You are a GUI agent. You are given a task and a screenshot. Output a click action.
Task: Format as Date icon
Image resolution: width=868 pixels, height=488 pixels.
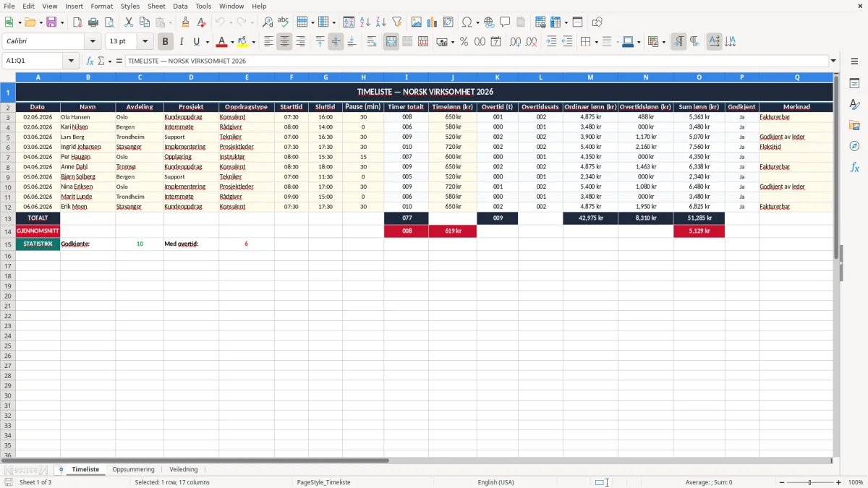(496, 42)
